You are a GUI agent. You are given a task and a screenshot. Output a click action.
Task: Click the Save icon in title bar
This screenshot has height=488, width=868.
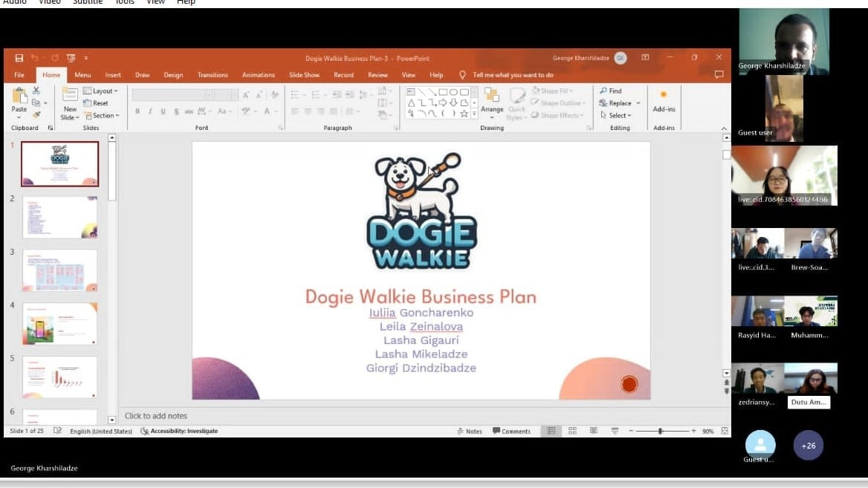click(x=19, y=58)
